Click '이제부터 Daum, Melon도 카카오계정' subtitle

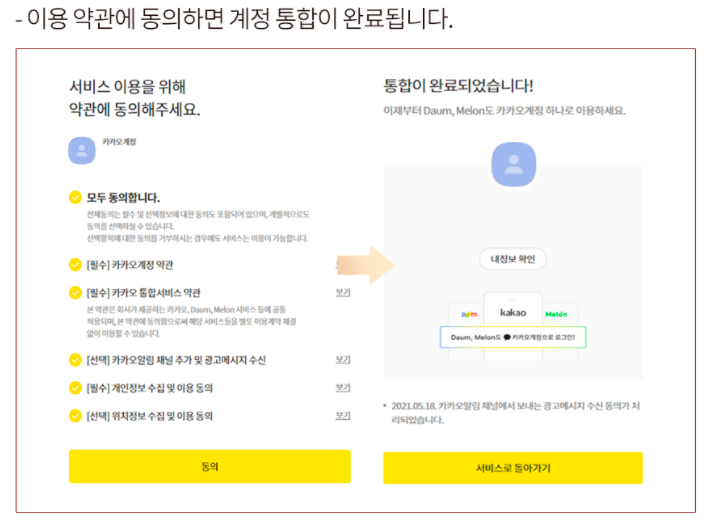tap(504, 110)
